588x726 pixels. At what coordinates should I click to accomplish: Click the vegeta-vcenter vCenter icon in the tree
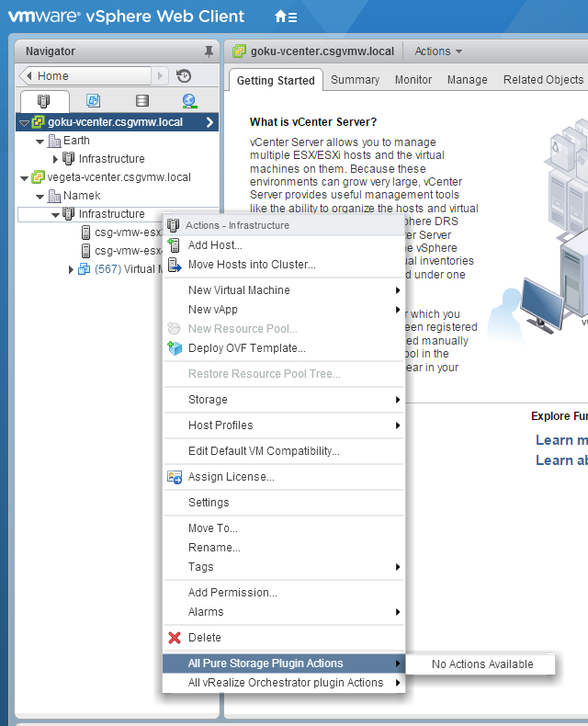tap(38, 177)
